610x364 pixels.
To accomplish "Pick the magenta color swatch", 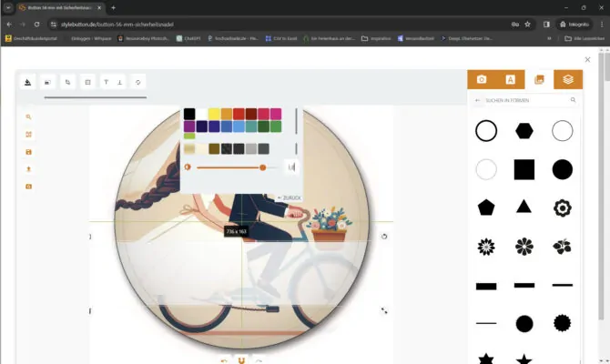I will tap(276, 114).
